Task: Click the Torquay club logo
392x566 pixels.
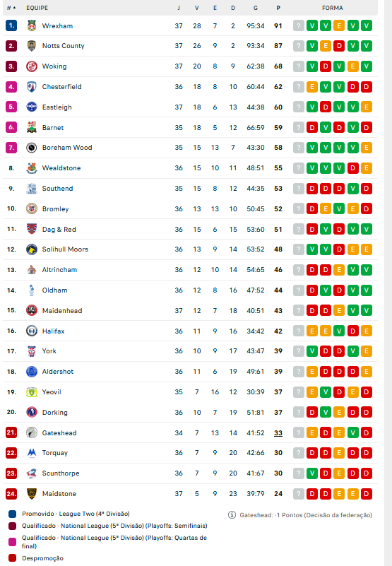Action: (x=32, y=453)
